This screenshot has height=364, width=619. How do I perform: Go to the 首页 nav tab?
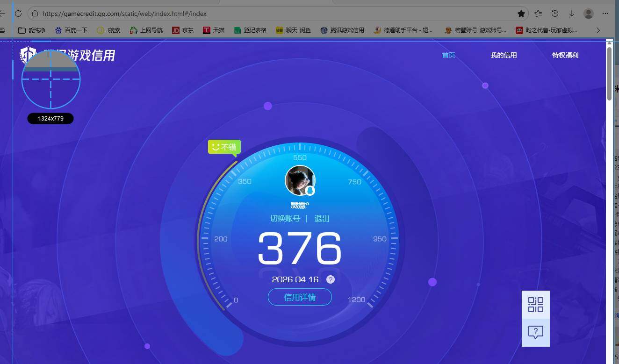tap(448, 55)
